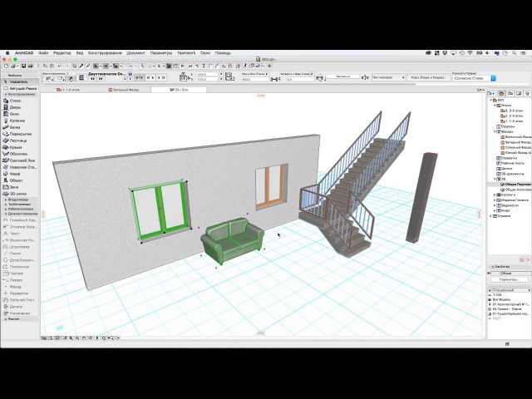Click the Undo arrow toolbar icon
The image size is (532, 399).
[60, 66]
